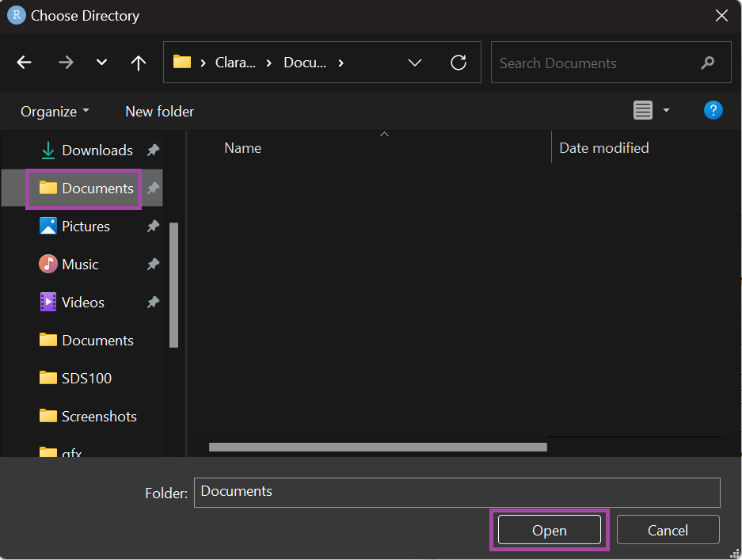Click the Folder name text field
The image size is (742, 560).
456,492
